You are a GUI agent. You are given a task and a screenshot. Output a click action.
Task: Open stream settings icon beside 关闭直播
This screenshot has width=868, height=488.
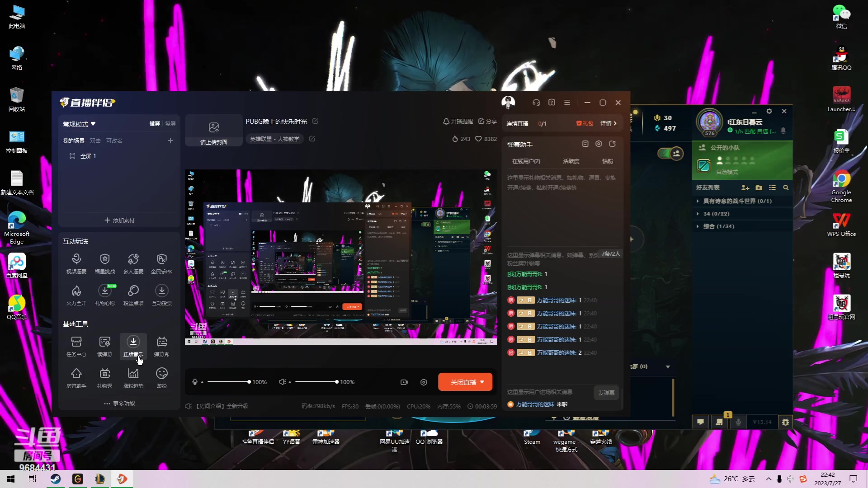pyautogui.click(x=424, y=382)
